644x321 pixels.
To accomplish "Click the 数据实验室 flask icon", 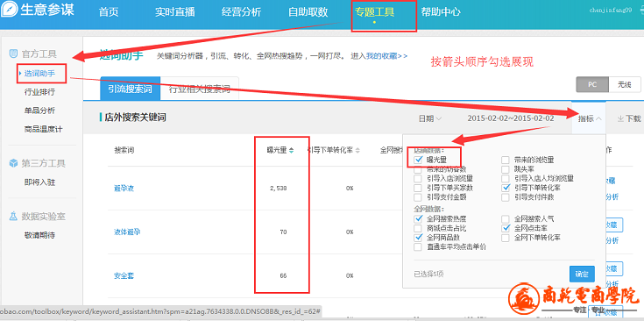I will [13, 216].
